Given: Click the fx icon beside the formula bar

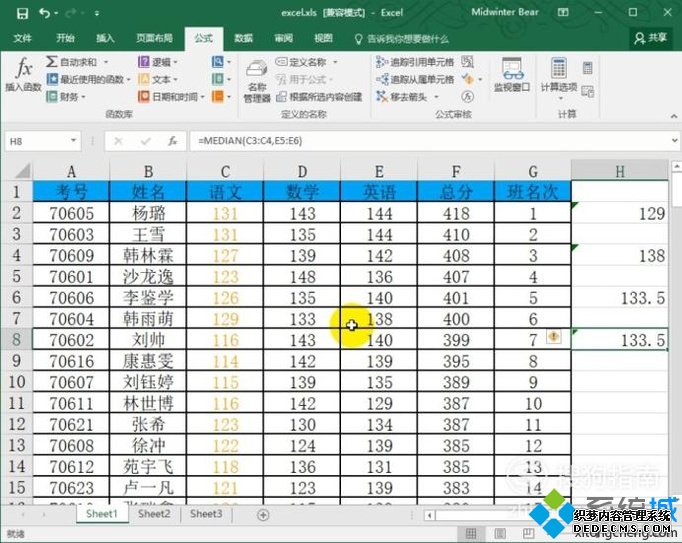Looking at the screenshot, I should click(x=173, y=141).
